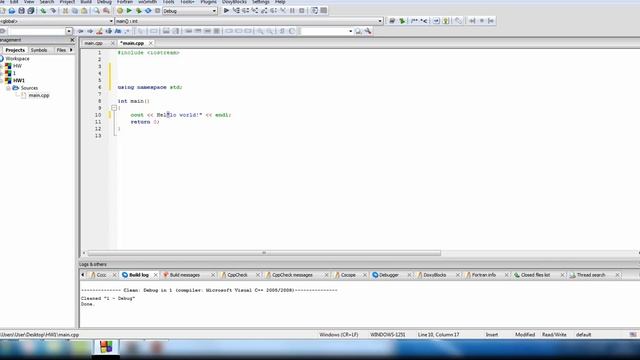Select the Workspace root node
The image size is (640, 360).
(17, 59)
